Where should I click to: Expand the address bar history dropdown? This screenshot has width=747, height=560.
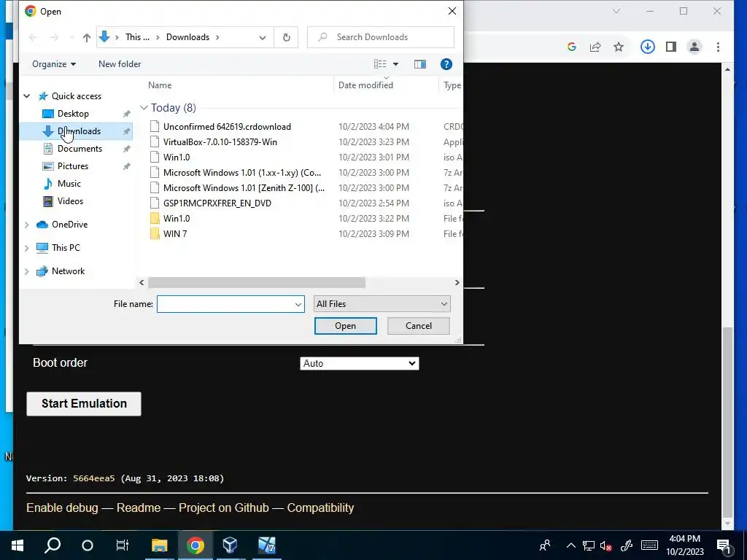point(262,38)
